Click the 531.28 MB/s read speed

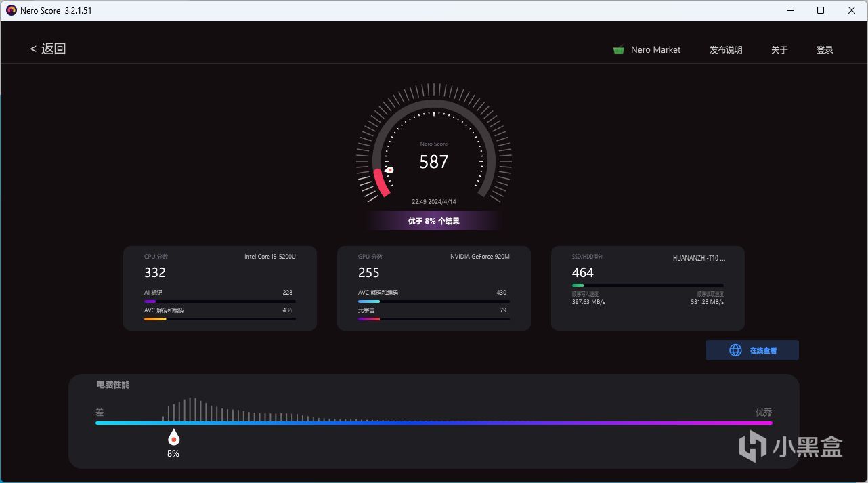[707, 302]
